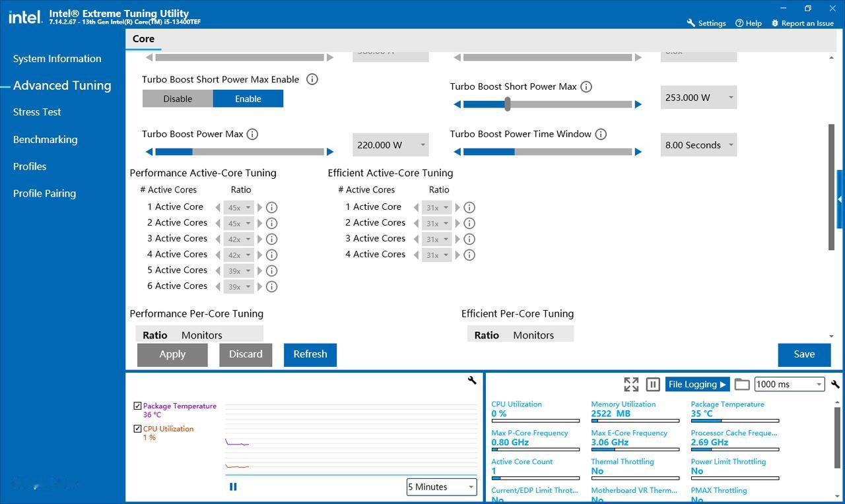
Task: Start File Logging
Action: pos(697,384)
